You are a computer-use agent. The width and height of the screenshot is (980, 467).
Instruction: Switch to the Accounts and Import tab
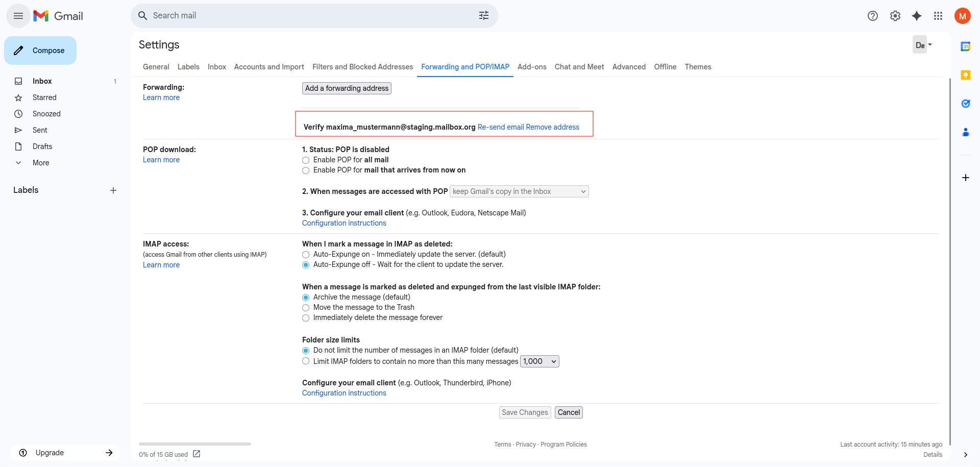pyautogui.click(x=269, y=67)
